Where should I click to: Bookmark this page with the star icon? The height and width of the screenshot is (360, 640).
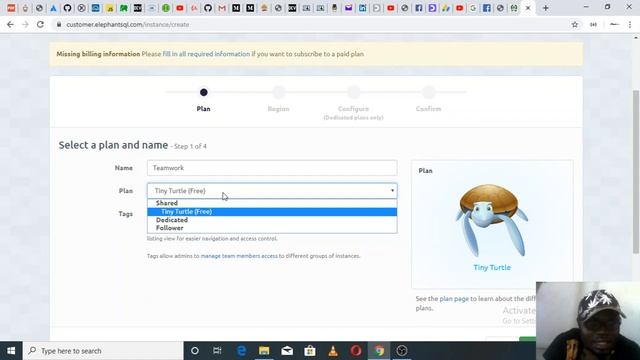[575, 24]
